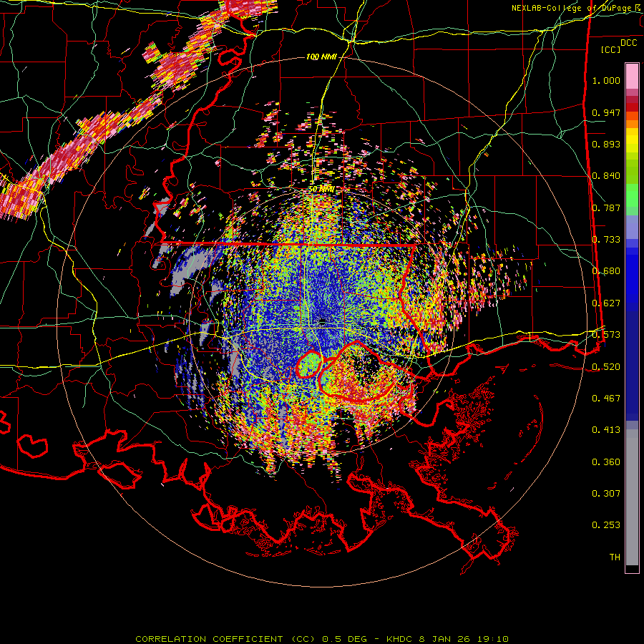Image resolution: width=644 pixels, height=644 pixels.
Task: Click the 1.000 value on the color scale
Action: (606, 80)
